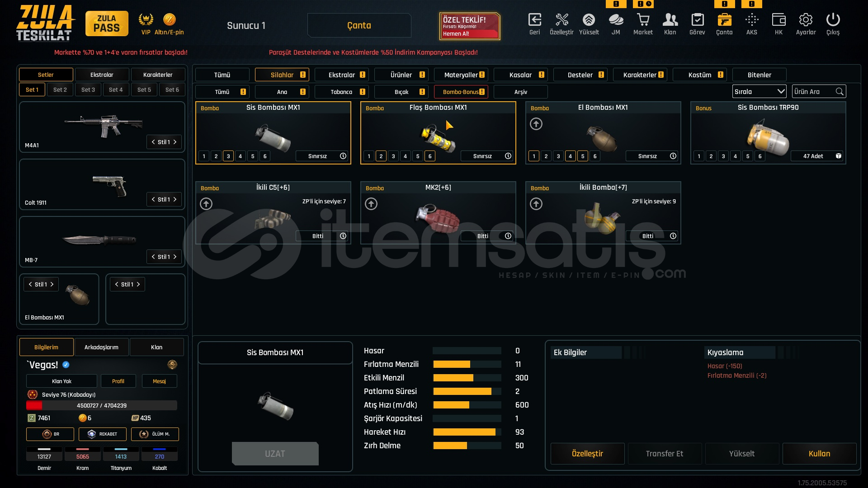Click clock icon on Sis Bombası MX1 card

[343, 156]
